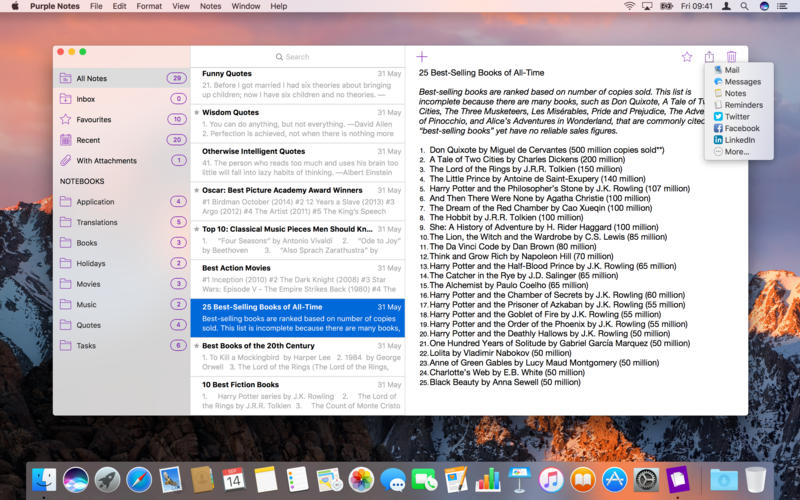Open App Store from the Dock
The width and height of the screenshot is (800, 500).
(x=614, y=480)
